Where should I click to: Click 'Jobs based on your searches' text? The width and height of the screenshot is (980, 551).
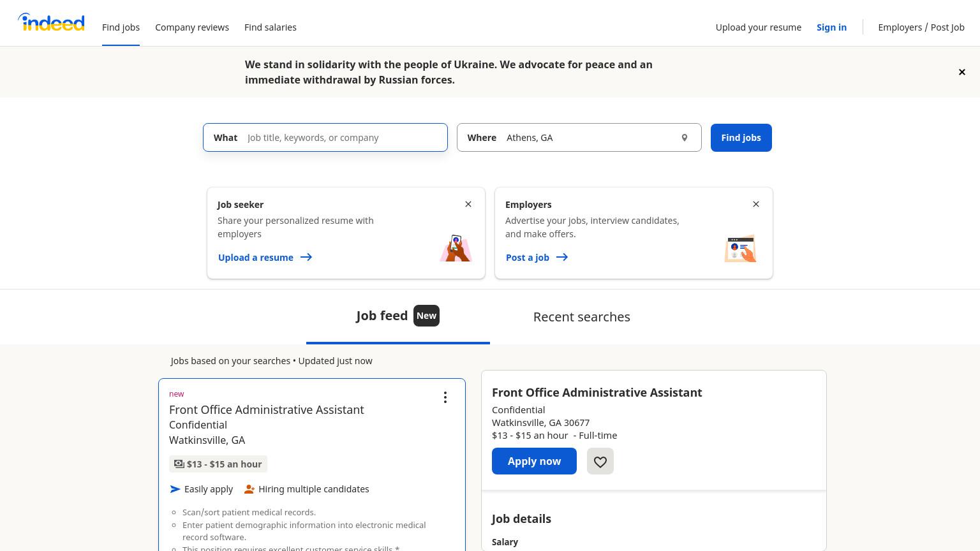click(230, 361)
